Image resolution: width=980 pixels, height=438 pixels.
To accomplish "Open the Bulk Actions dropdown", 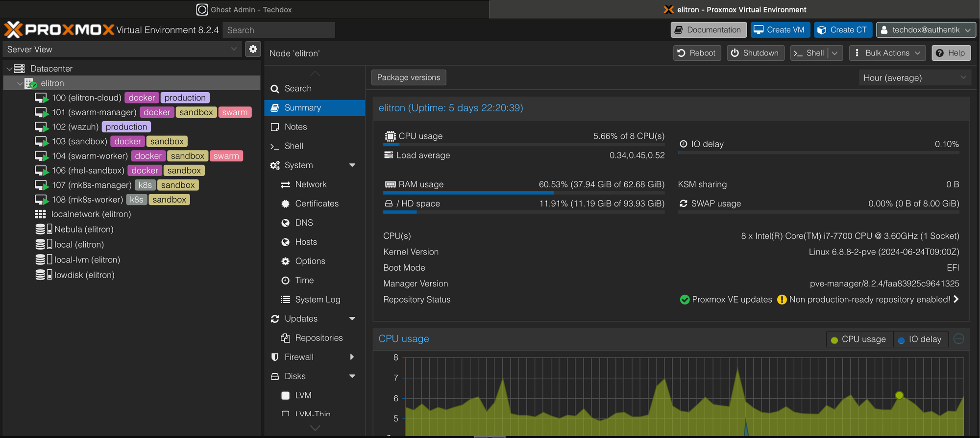I will tap(887, 53).
